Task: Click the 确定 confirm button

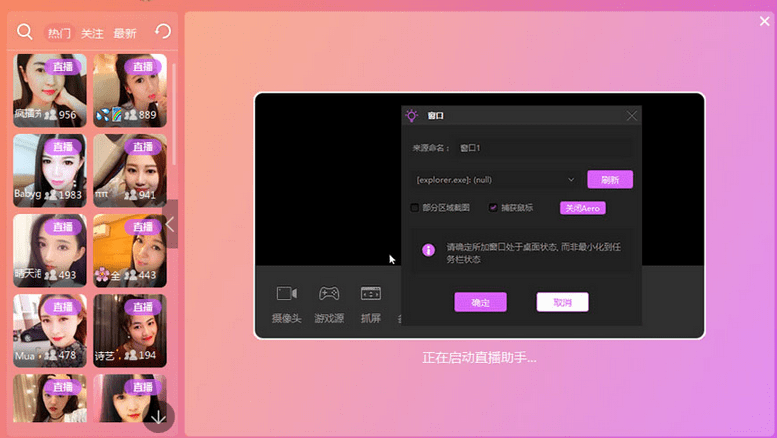Action: [x=480, y=302]
